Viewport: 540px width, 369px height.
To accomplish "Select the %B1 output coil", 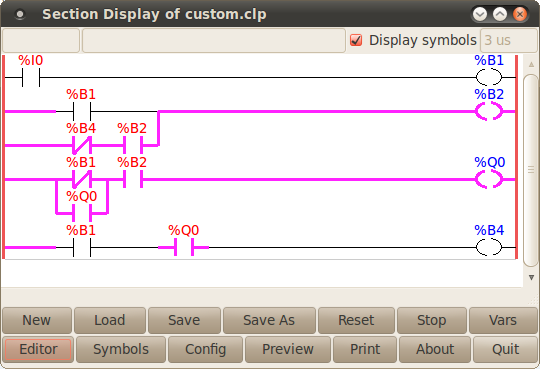I will (x=489, y=77).
